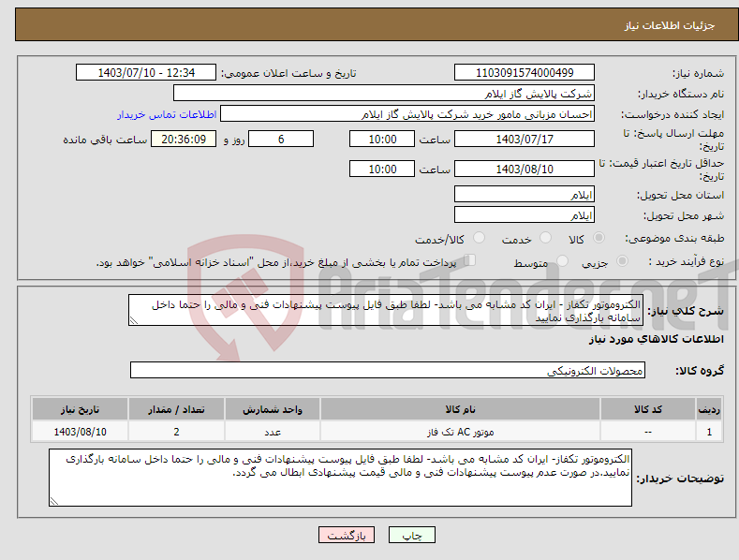This screenshot has width=739, height=560.
Task: Click the item code cell showing --
Action: pyautogui.click(x=648, y=432)
